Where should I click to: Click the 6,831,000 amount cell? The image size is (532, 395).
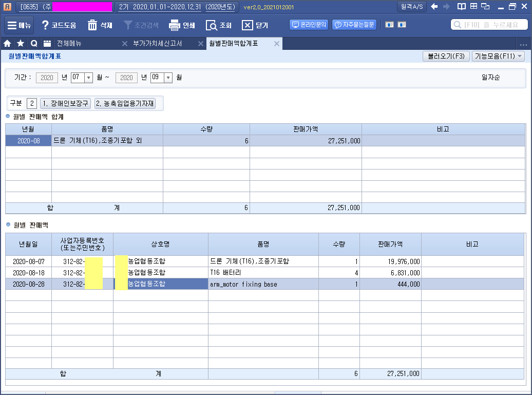point(390,273)
